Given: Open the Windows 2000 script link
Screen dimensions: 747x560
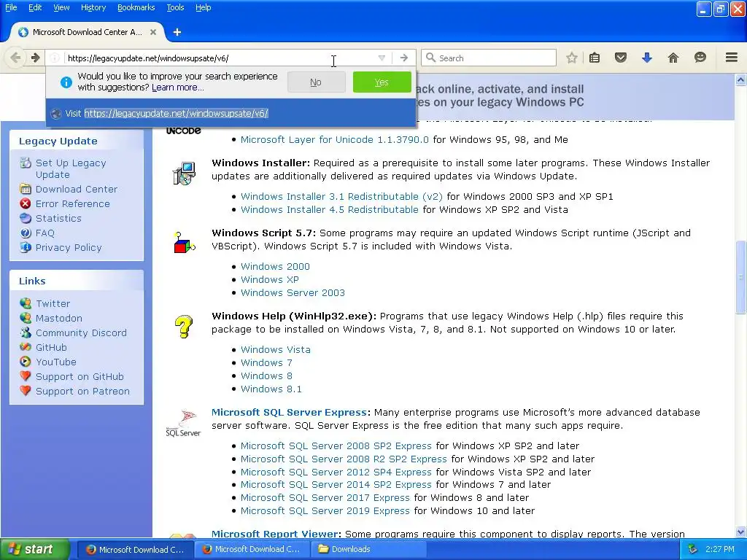Looking at the screenshot, I should (275, 266).
